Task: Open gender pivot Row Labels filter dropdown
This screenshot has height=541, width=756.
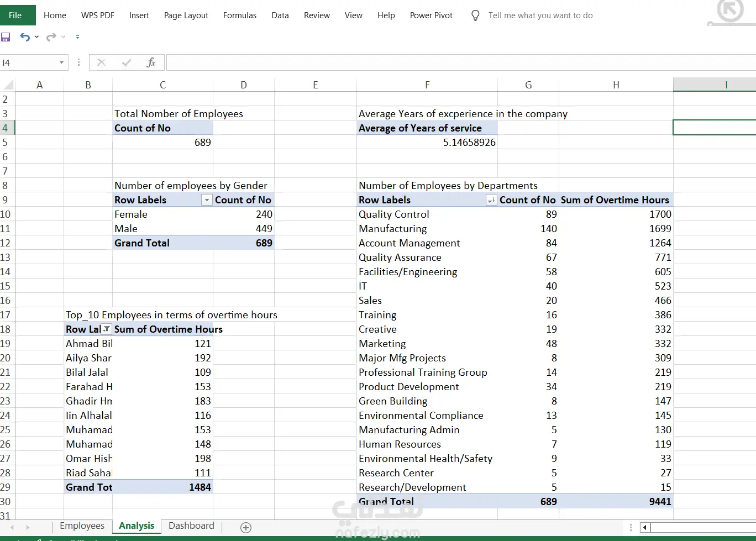Action: [207, 200]
